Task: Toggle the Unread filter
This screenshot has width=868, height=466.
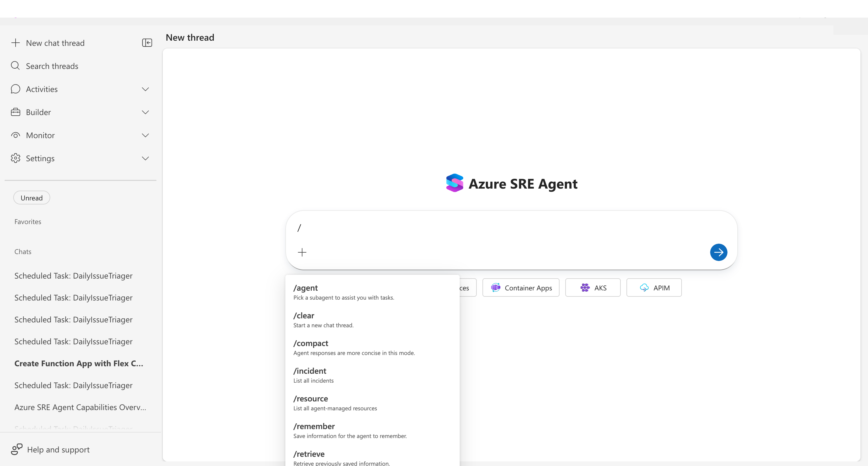Action: (32, 198)
